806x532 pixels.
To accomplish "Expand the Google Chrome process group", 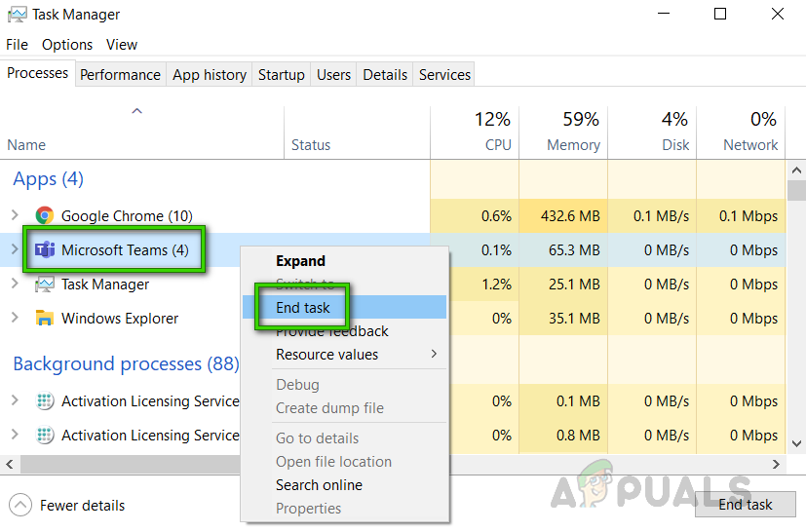I will coord(15,215).
